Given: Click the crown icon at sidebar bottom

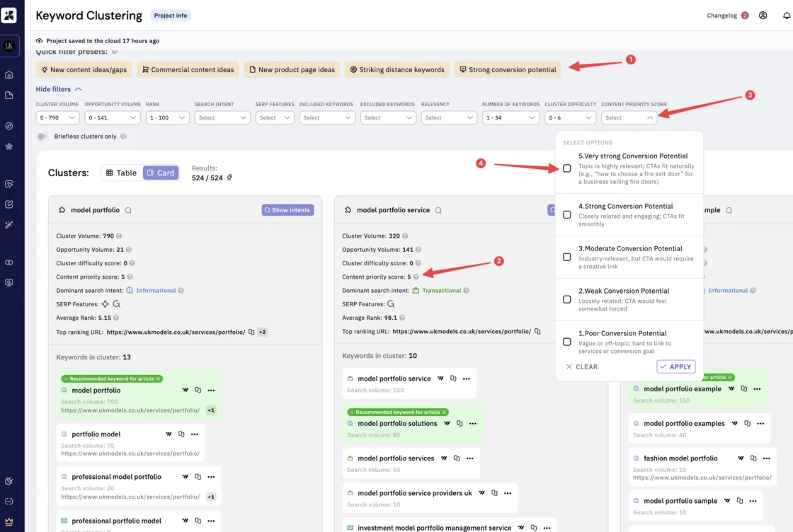Looking at the screenshot, I should click(9, 521).
